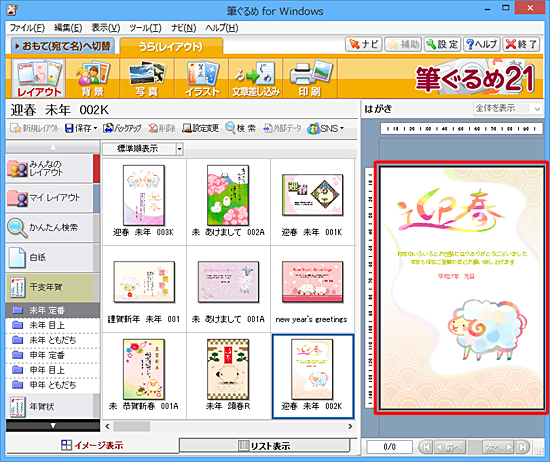
Task: Open ナビ(N) menu
Action: [x=183, y=28]
